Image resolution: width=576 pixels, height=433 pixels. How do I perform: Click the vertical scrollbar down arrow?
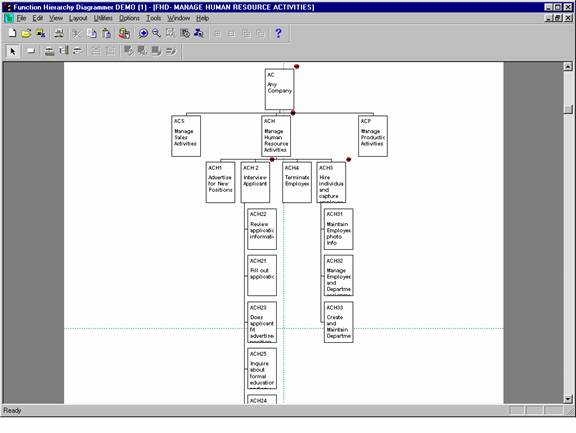point(568,398)
